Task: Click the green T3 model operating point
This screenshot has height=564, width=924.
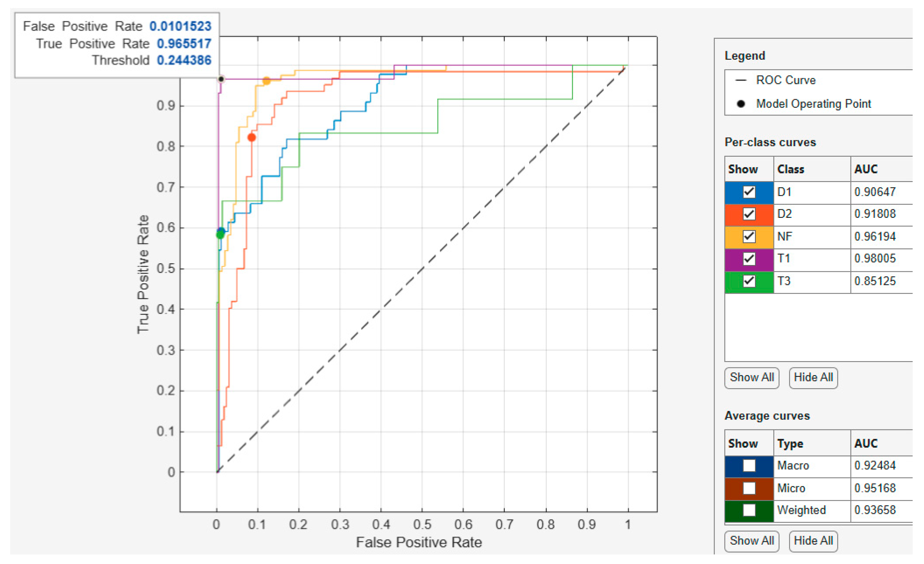Action: pyautogui.click(x=220, y=235)
